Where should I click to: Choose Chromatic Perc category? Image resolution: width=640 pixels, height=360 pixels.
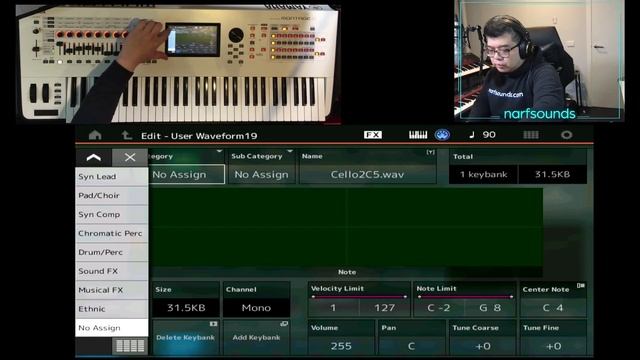111,233
